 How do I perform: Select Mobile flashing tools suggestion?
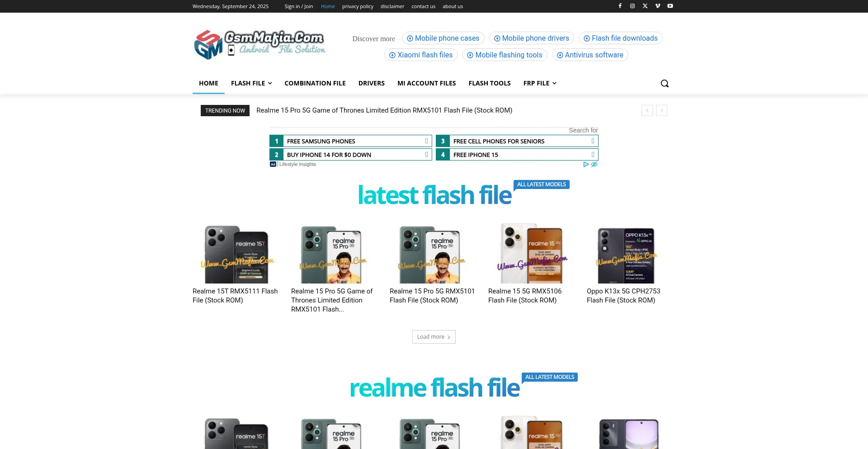[x=505, y=55]
